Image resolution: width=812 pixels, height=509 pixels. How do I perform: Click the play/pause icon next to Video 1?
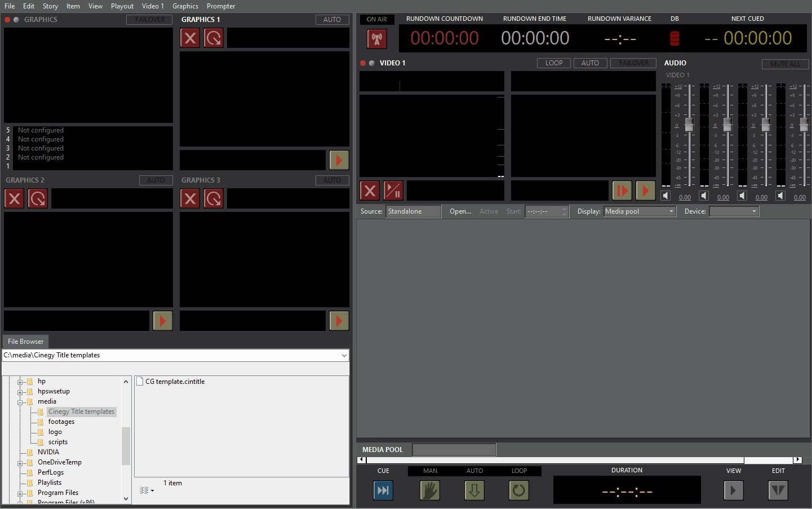click(x=393, y=191)
